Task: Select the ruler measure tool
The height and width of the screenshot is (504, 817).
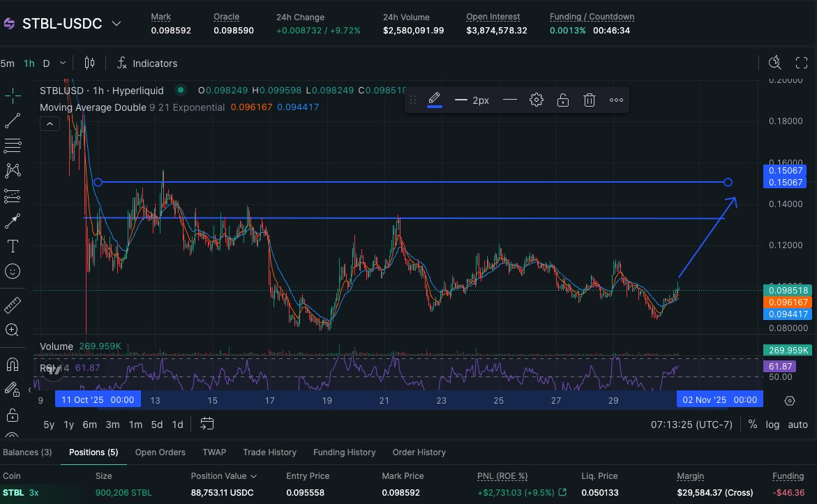Action: pos(13,305)
